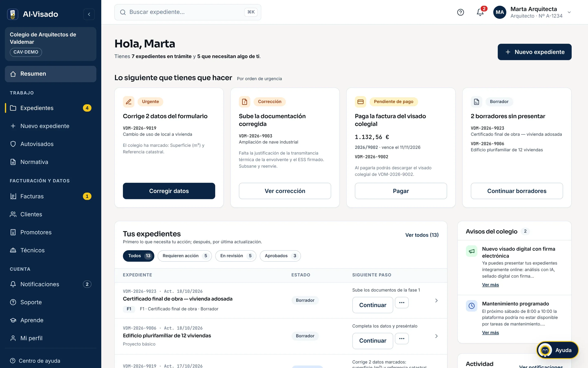Click the CAV·DEMO badge

26,52
